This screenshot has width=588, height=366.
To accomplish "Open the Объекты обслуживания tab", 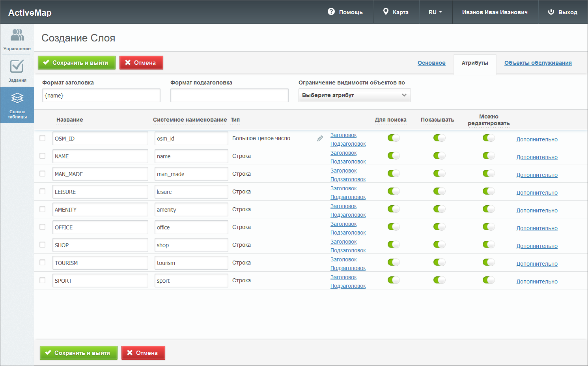I will (538, 63).
